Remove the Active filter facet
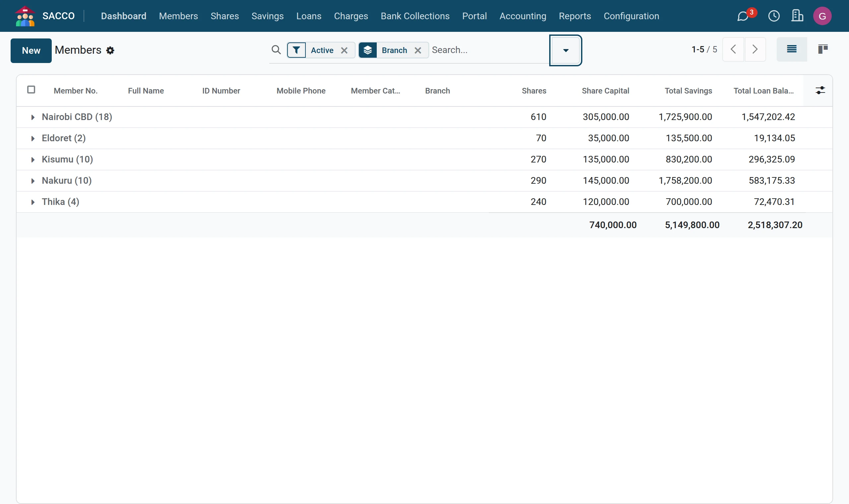Image resolution: width=849 pixels, height=504 pixels. [344, 50]
